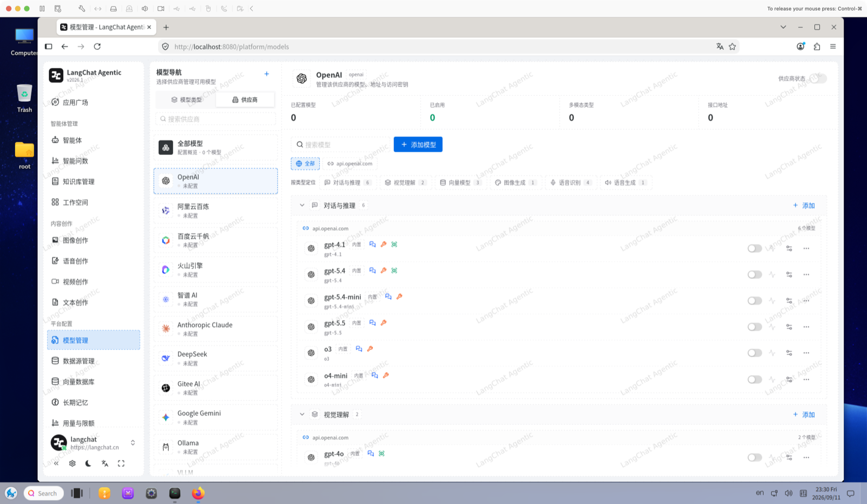867x504 pixels.
Task: Turn on the gpt-4o model switch
Action: pos(754,457)
